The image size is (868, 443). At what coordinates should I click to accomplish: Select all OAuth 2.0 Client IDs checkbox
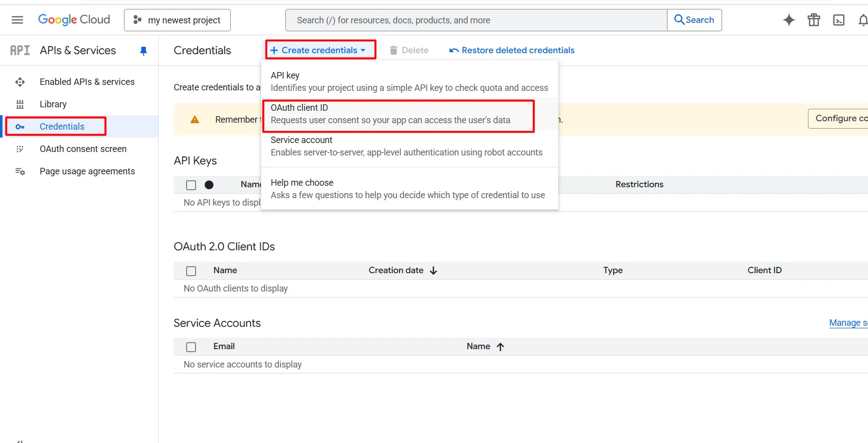click(x=191, y=271)
